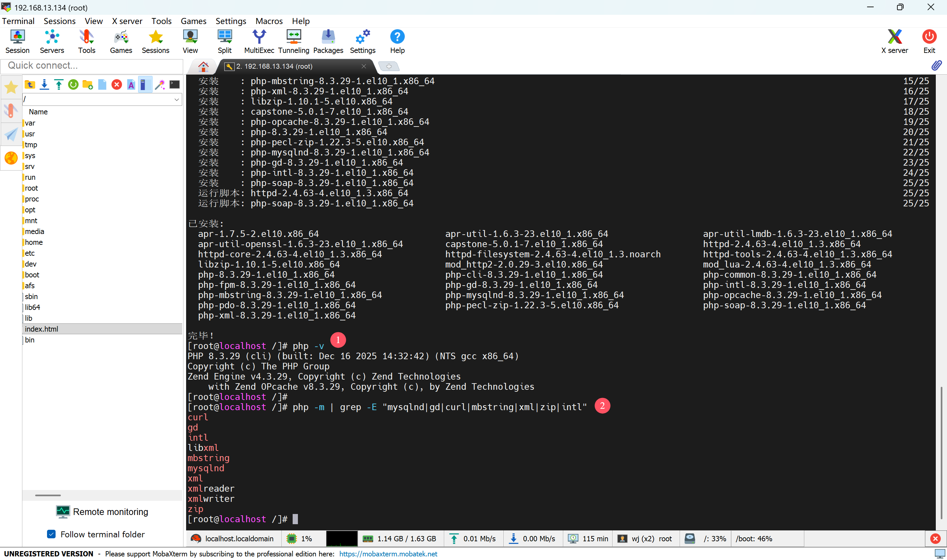Delete selected file with red X icon
The width and height of the screenshot is (947, 560).
[117, 84]
